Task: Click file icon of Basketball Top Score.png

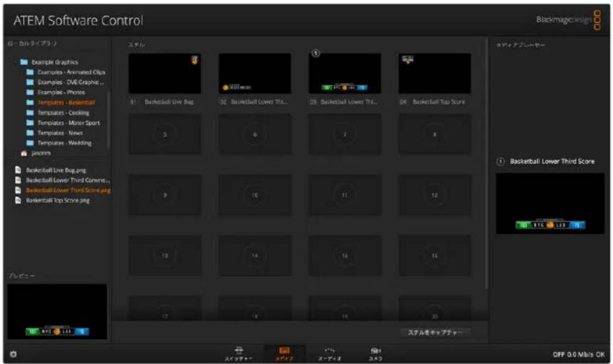Action: [18, 200]
